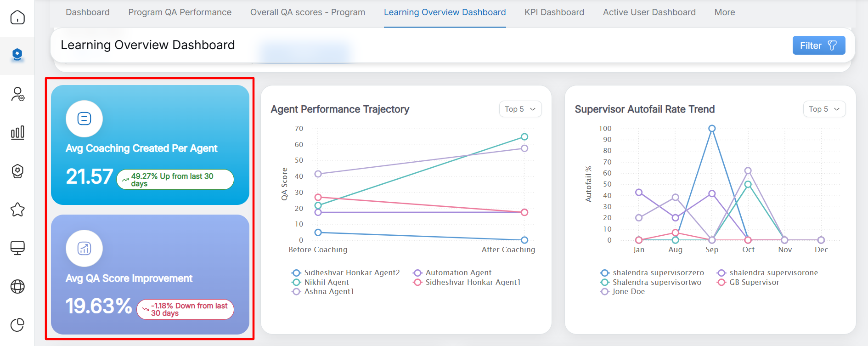Expand Top 5 dropdown for Agent Performance
868x346 pixels.
[x=520, y=109]
